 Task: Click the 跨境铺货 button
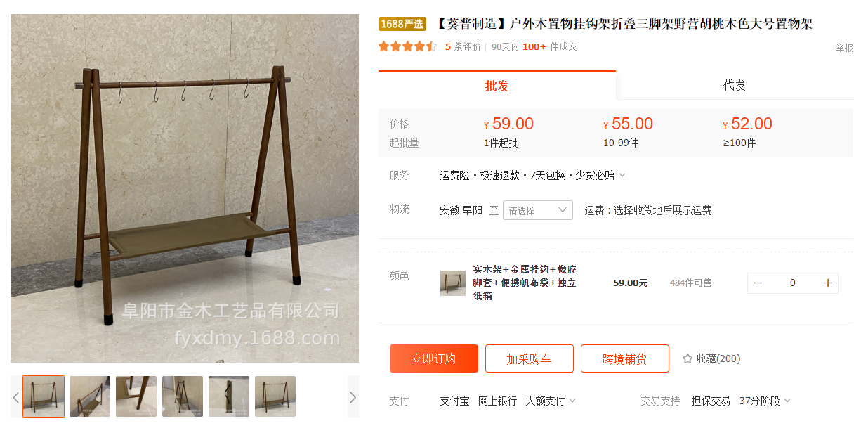(625, 358)
